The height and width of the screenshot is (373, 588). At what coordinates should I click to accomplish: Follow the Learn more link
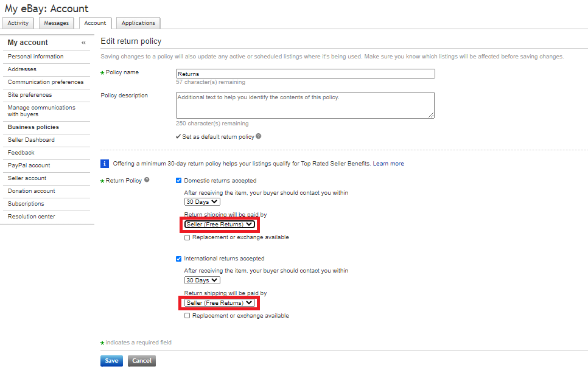(x=388, y=164)
